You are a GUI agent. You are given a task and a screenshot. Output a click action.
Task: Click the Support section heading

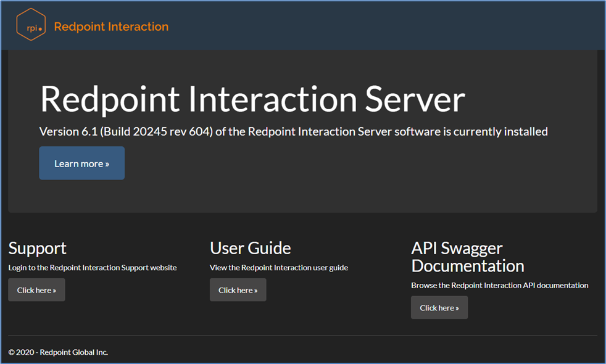(x=37, y=248)
